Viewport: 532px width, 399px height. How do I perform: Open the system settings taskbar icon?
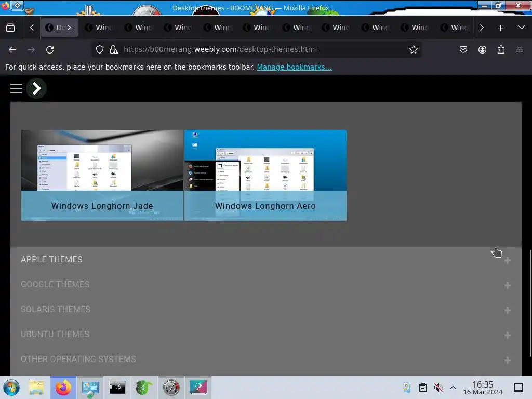tap(90, 388)
